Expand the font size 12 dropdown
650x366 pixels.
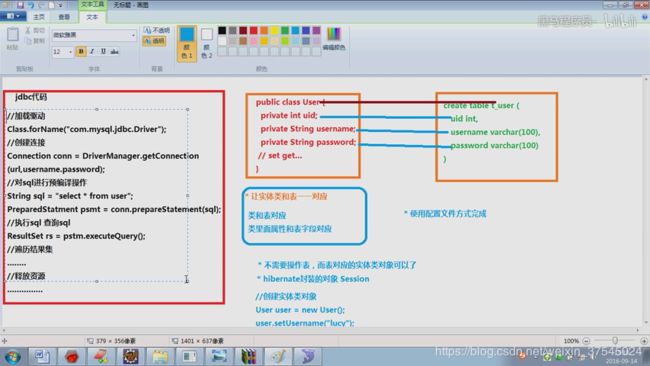click(x=70, y=52)
